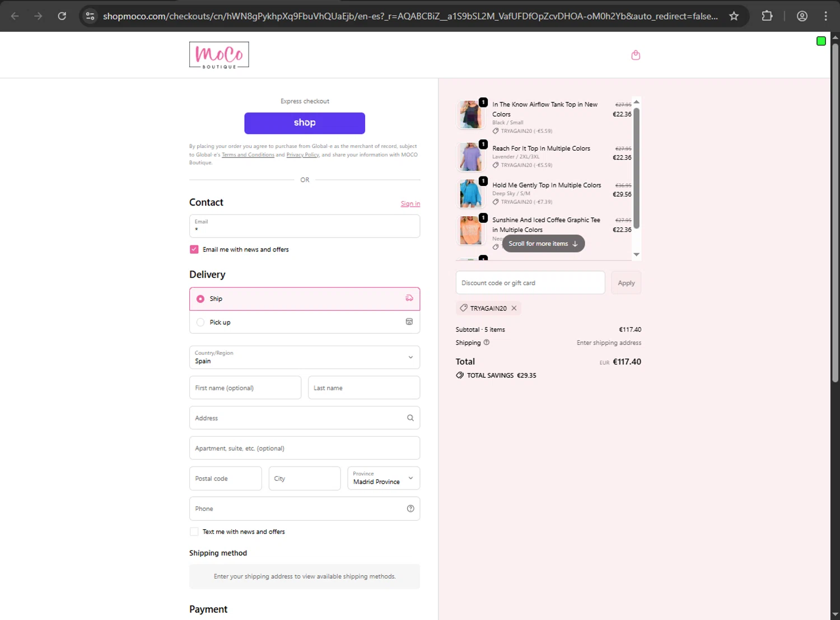This screenshot has width=840, height=620.
Task: Click the store icon in Pick up row
Action: [409, 322]
